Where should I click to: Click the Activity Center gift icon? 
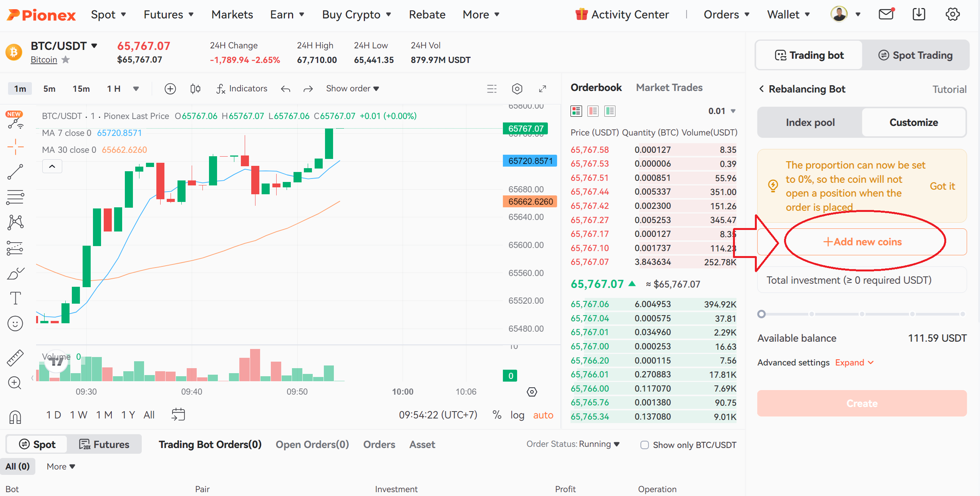coord(581,14)
